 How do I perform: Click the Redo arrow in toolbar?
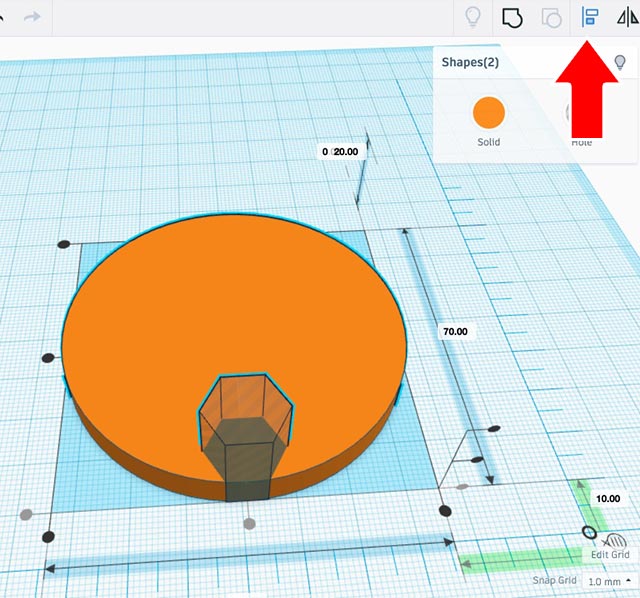coord(32,17)
